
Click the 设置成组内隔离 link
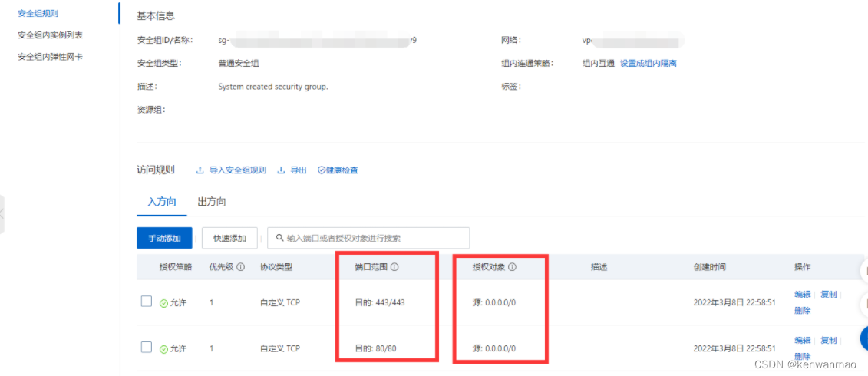pyautogui.click(x=649, y=63)
